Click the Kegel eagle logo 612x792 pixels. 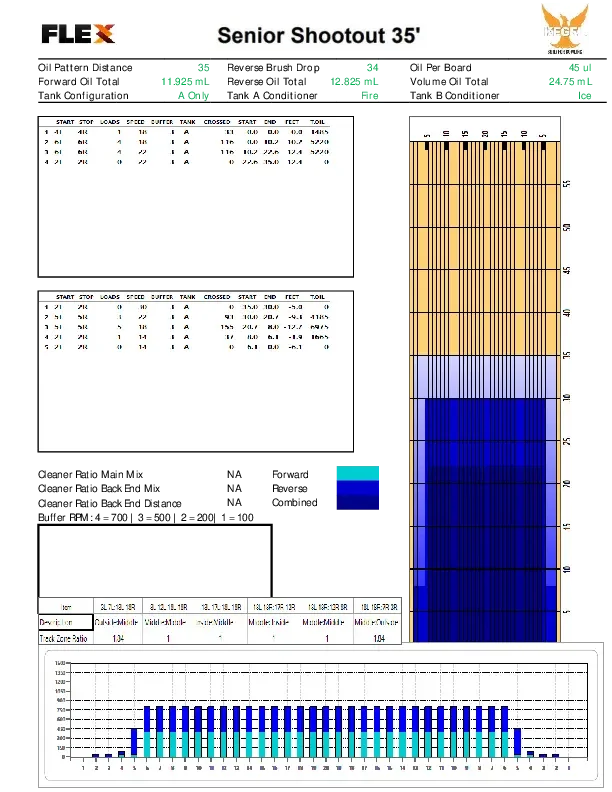tap(565, 30)
